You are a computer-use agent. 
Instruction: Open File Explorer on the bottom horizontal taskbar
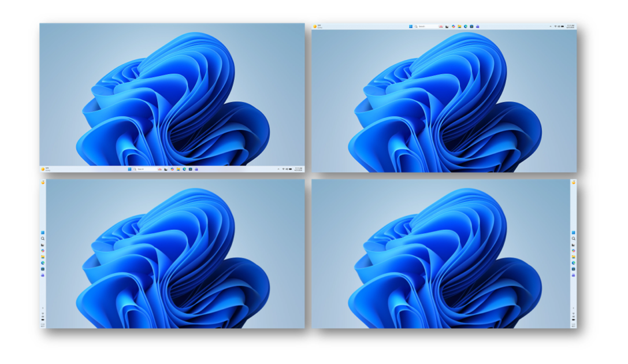(178, 169)
